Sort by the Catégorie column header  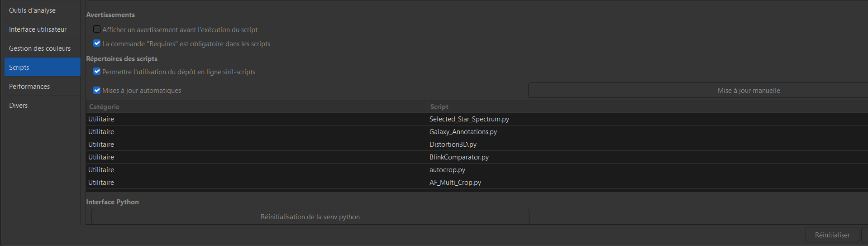point(105,106)
